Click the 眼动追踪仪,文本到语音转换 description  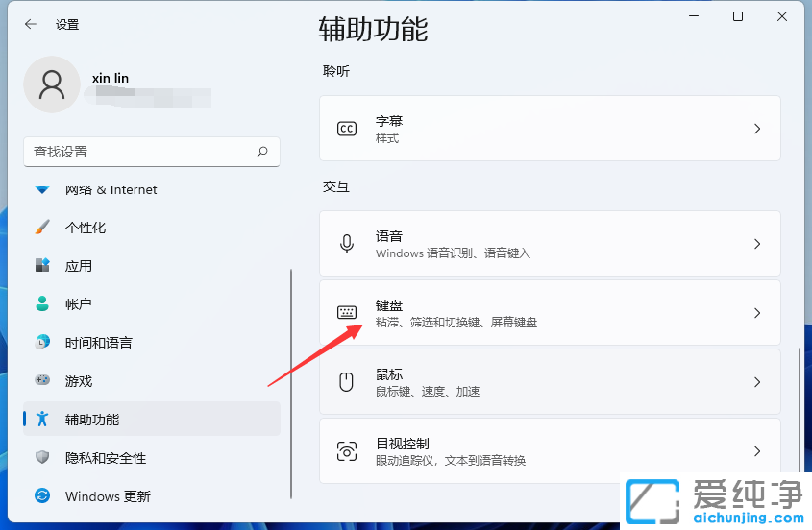tap(451, 461)
